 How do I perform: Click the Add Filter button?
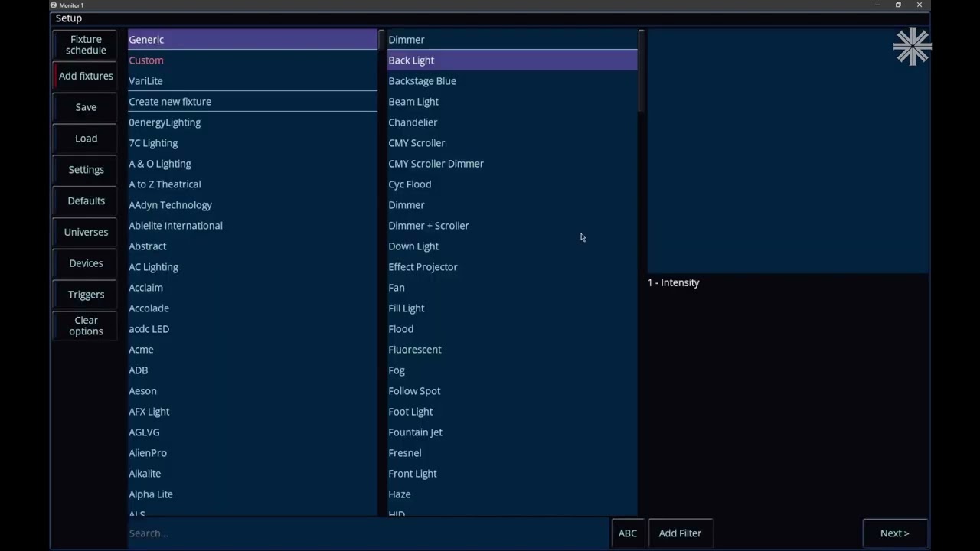click(x=680, y=533)
